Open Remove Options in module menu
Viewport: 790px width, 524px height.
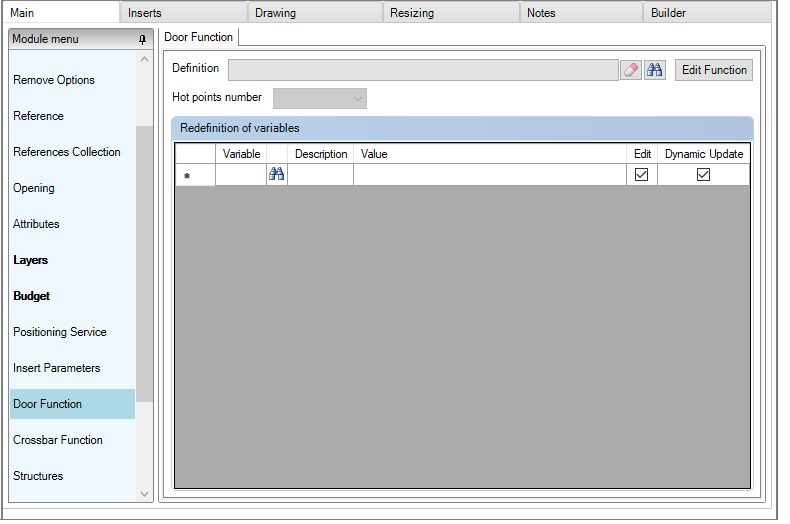click(x=72, y=80)
